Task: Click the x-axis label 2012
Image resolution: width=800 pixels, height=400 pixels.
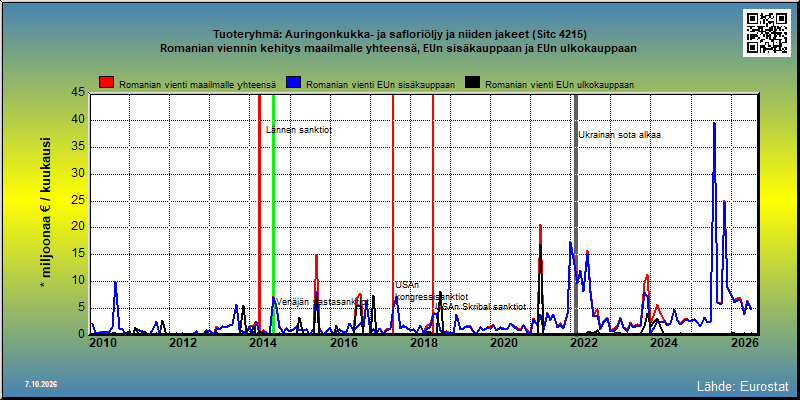Action: (183, 343)
